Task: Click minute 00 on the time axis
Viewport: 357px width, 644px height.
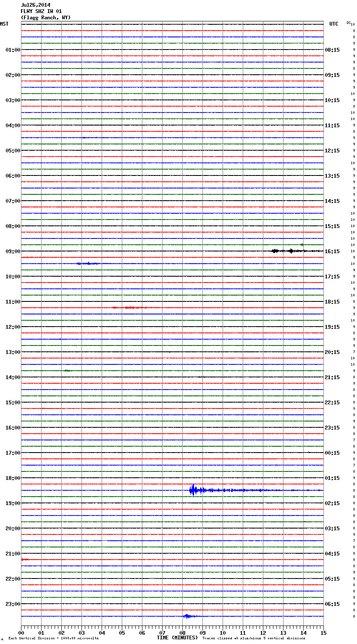Action: (21, 633)
